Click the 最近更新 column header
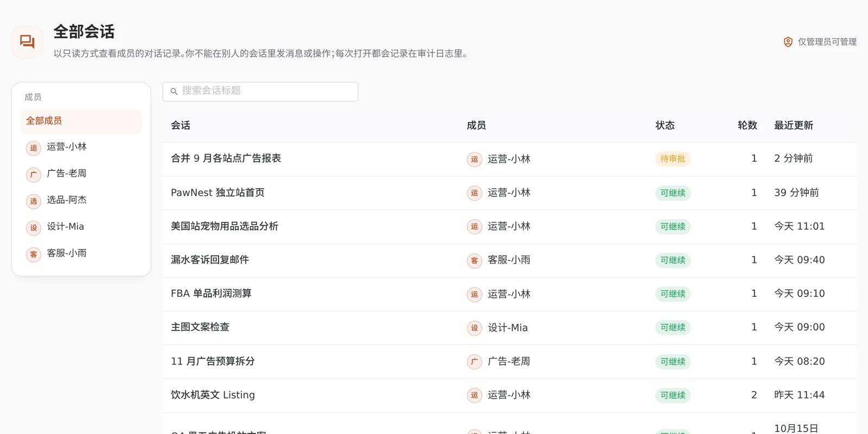This screenshot has height=434, width=868. pos(794,125)
